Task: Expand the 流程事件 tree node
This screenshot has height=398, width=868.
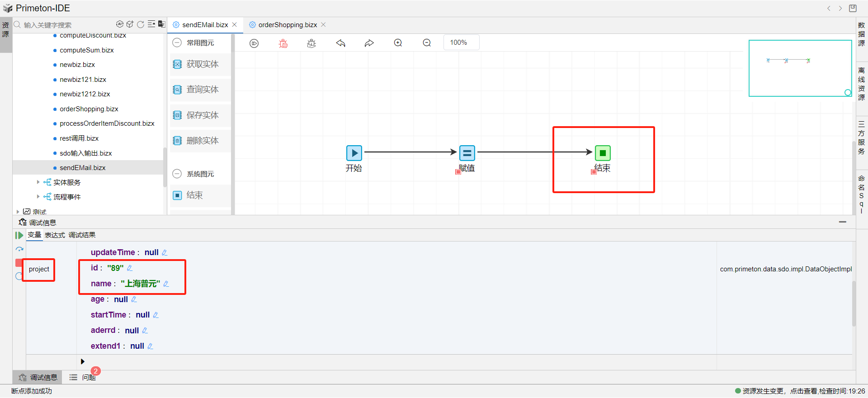Action: coord(38,197)
